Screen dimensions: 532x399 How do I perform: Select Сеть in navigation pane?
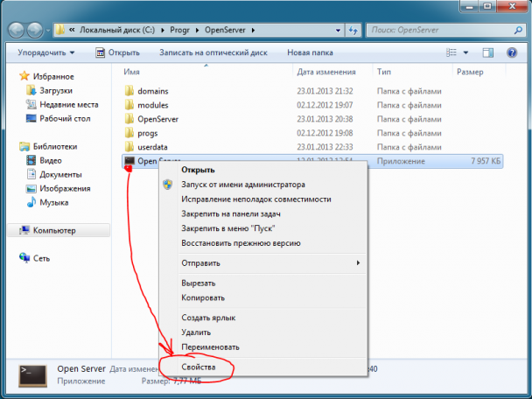(x=35, y=258)
